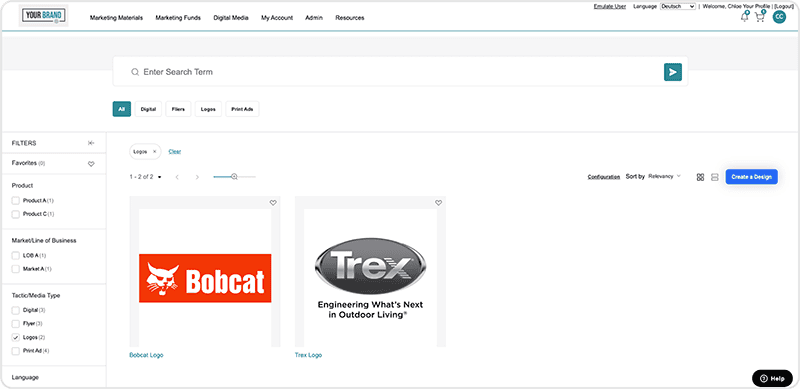Submit search with the arrow button
The height and width of the screenshot is (389, 800).
coord(672,72)
